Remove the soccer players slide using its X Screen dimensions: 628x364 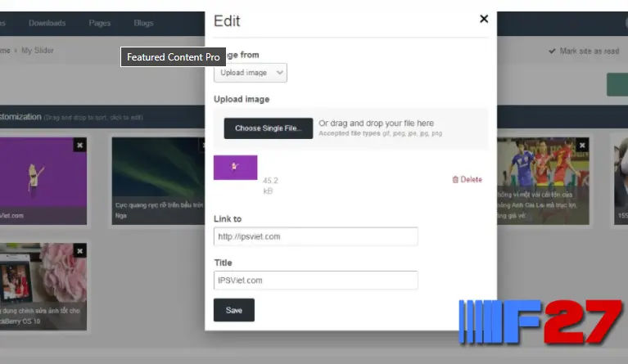(582, 146)
